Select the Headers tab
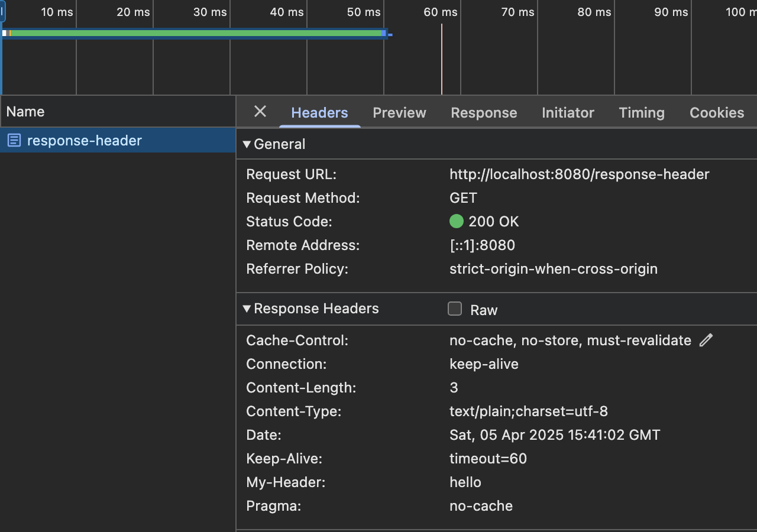 coord(319,113)
